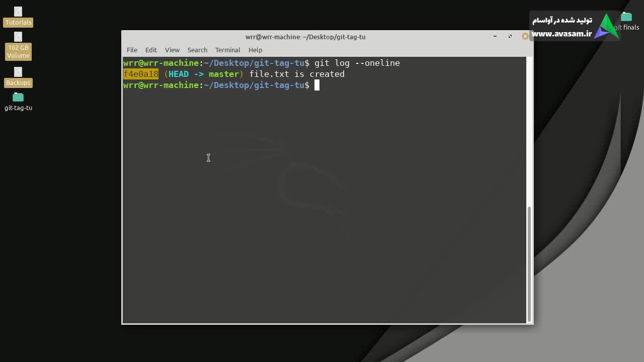Open the Search menu
This screenshot has height=362, width=644.
[x=197, y=50]
